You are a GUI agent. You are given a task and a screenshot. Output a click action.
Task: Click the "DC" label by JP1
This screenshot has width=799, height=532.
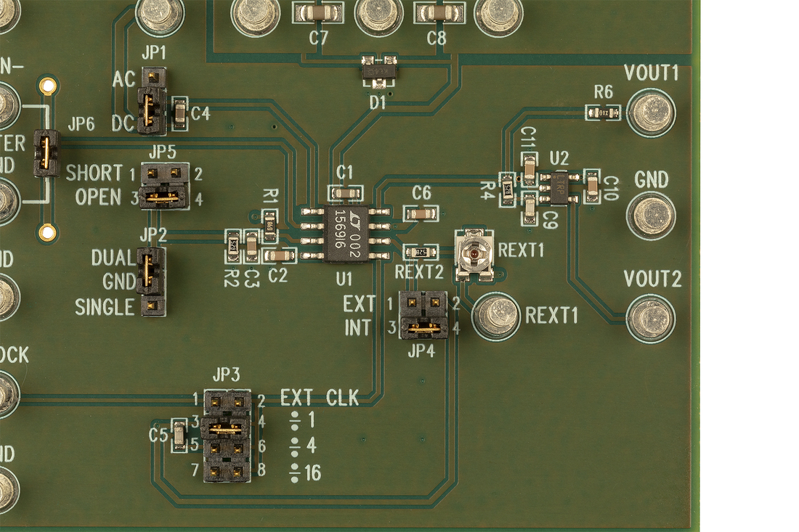(123, 123)
